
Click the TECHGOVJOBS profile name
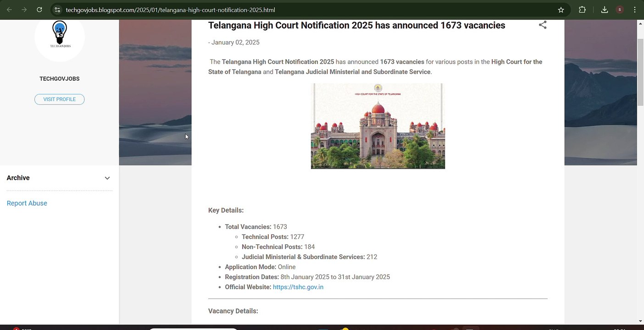[60, 79]
